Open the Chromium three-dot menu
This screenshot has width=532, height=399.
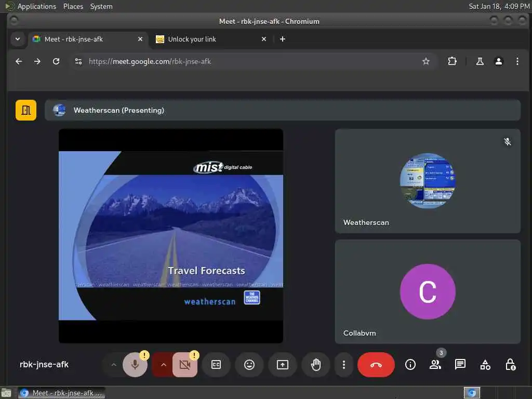pyautogui.click(x=517, y=61)
